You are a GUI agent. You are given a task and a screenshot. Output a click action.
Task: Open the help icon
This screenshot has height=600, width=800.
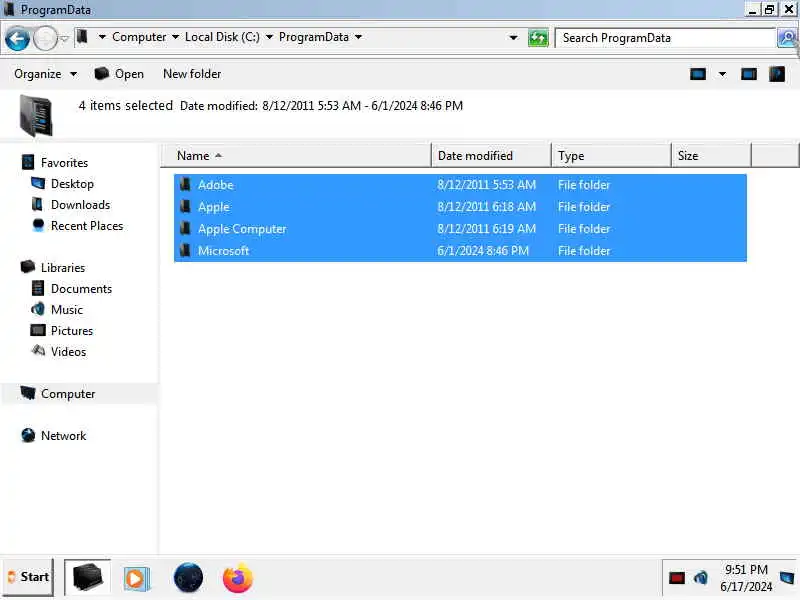pyautogui.click(x=777, y=74)
